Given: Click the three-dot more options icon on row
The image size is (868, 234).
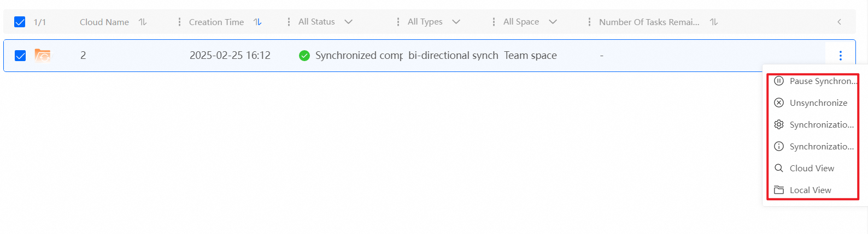Looking at the screenshot, I should (x=840, y=55).
